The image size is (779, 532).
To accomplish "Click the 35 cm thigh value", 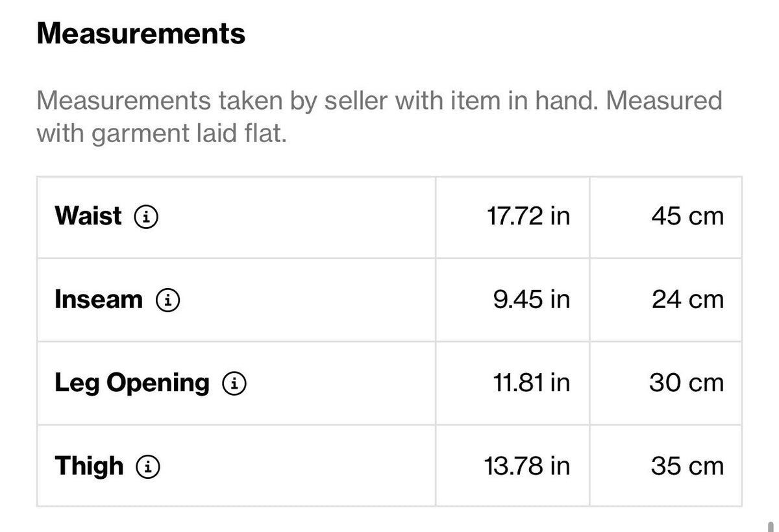I will coord(687,466).
